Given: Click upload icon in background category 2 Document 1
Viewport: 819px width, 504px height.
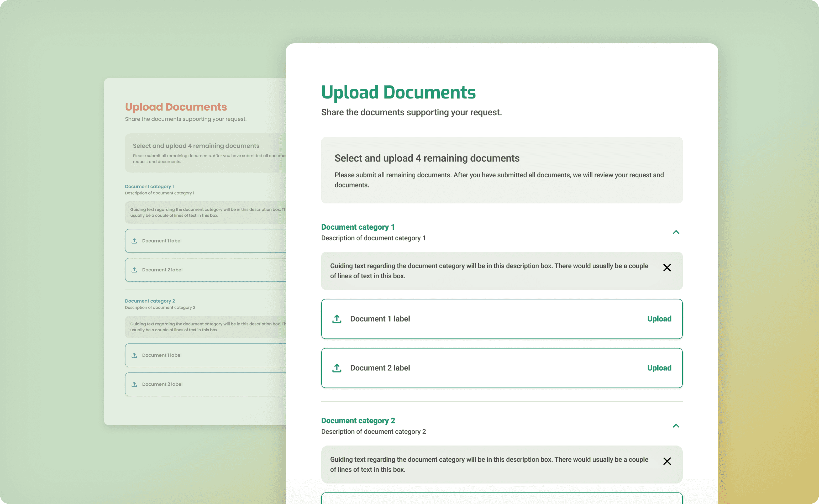Looking at the screenshot, I should [x=134, y=355].
